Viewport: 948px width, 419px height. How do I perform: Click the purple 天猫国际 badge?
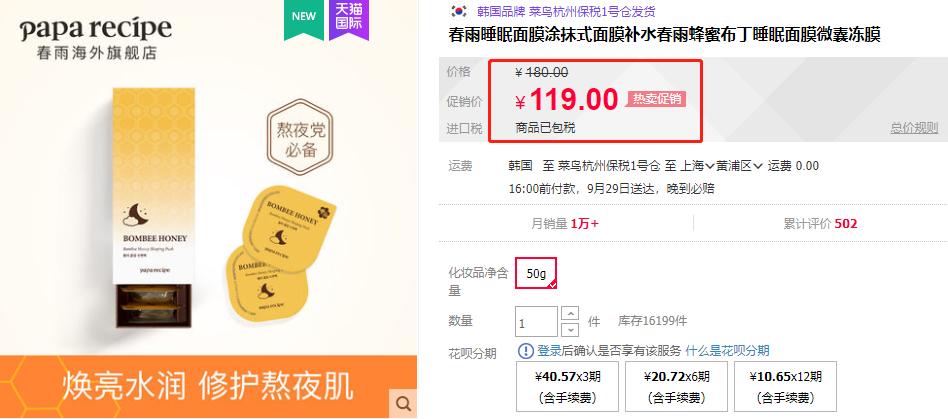[x=349, y=19]
